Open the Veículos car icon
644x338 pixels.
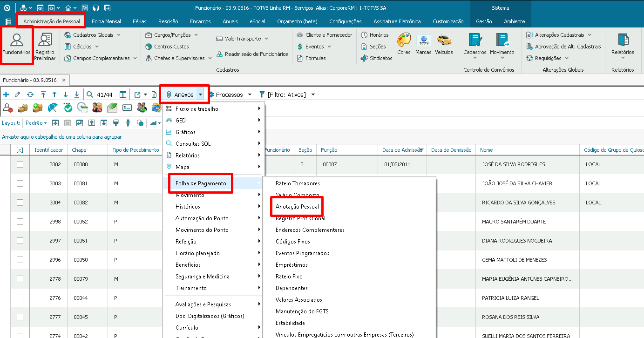(x=444, y=44)
